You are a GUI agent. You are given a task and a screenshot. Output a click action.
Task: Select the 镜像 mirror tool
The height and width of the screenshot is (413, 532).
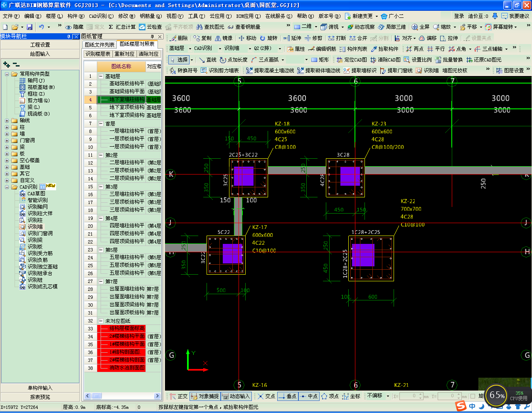[x=224, y=38]
